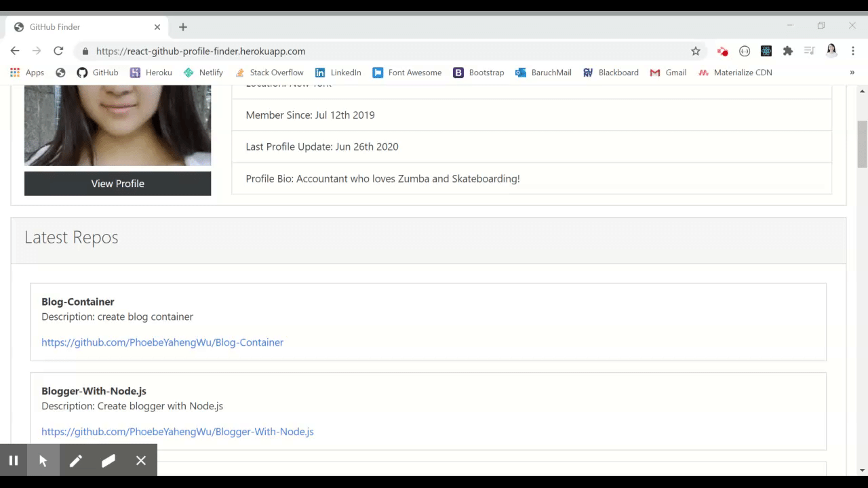Viewport: 868px width, 488px height.
Task: Open the BaruchMail bookmark
Action: pyautogui.click(x=544, y=73)
